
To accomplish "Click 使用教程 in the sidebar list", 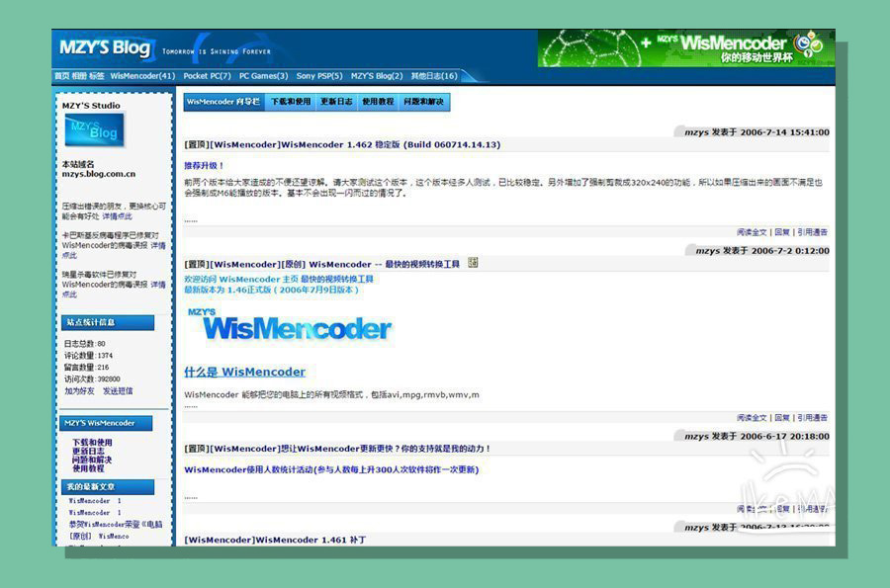I will pos(88,469).
